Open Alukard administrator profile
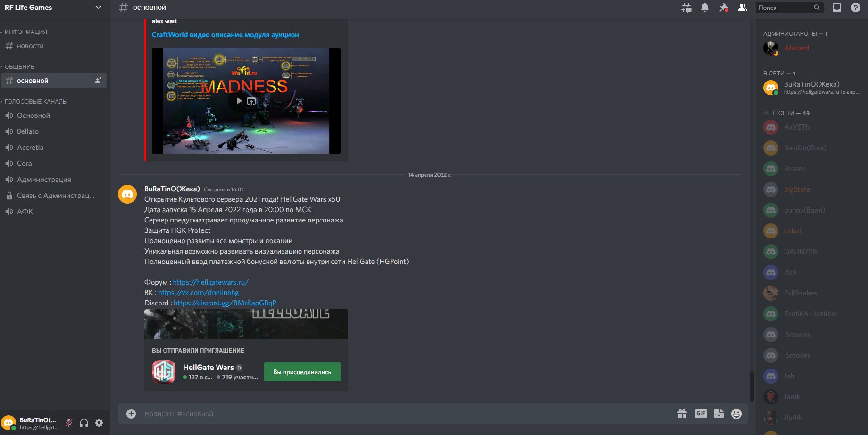The width and height of the screenshot is (868, 435). click(x=812, y=48)
